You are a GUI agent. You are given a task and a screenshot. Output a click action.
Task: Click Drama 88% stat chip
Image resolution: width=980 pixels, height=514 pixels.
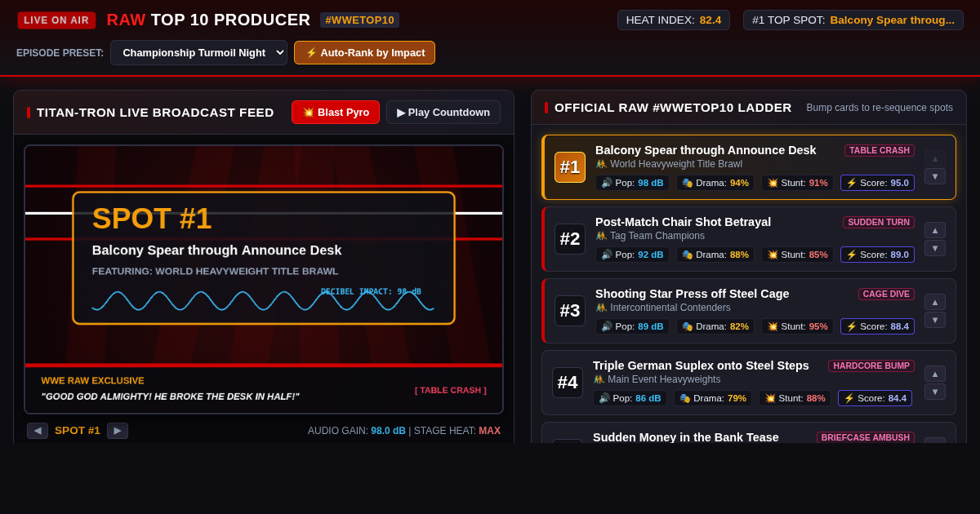click(715, 255)
